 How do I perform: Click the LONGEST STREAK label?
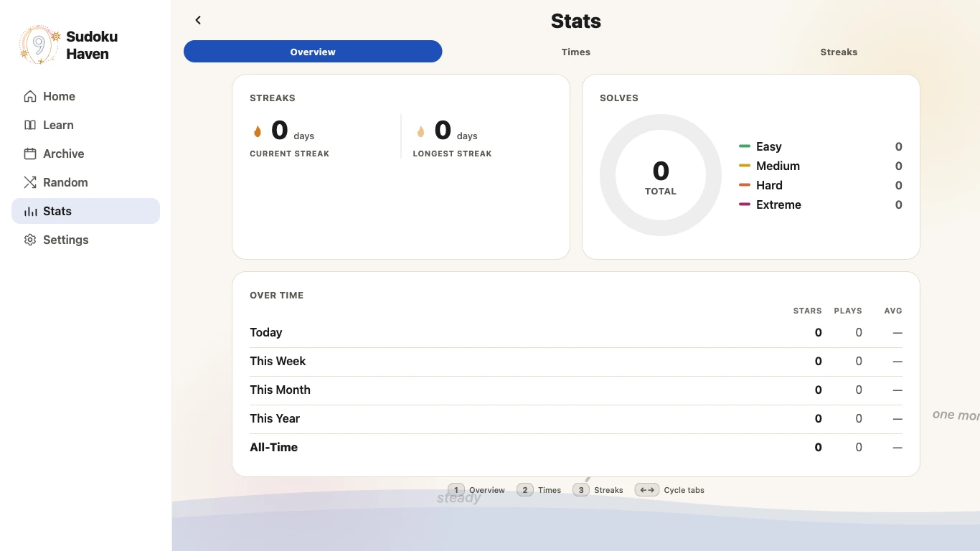tap(452, 154)
